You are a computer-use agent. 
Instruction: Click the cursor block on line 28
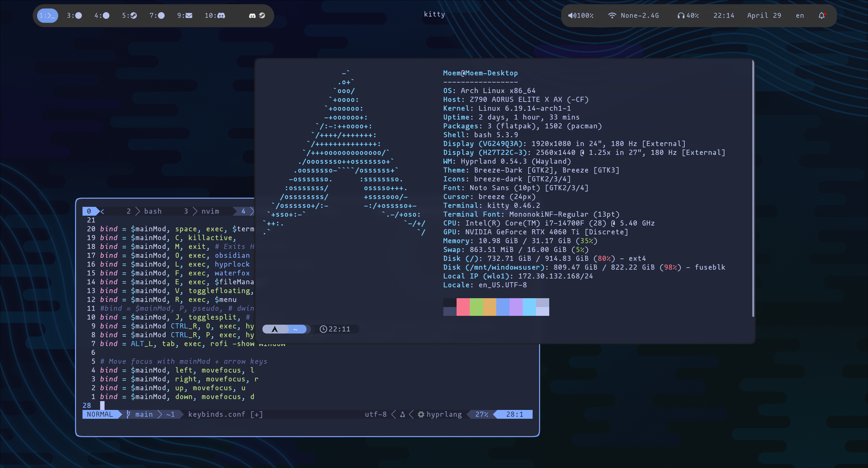click(102, 406)
